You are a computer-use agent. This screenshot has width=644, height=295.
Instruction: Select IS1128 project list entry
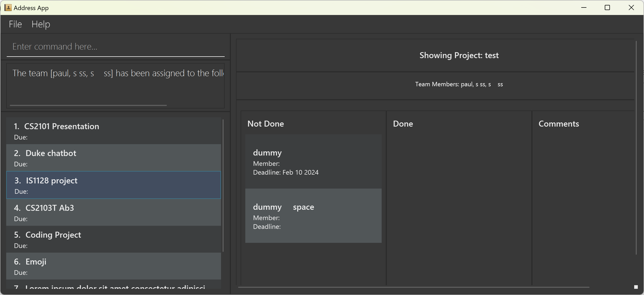(114, 185)
